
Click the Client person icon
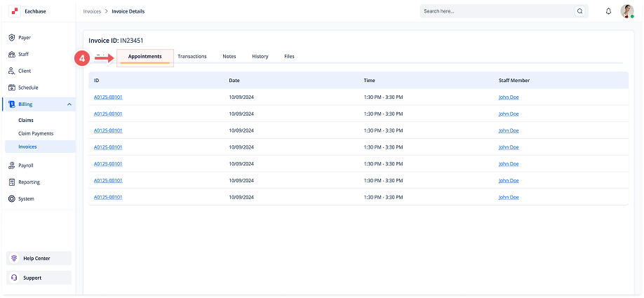click(12, 71)
